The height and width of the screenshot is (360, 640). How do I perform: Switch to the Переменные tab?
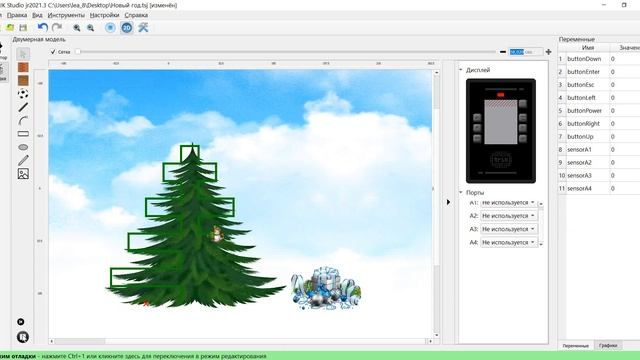pyautogui.click(x=576, y=345)
